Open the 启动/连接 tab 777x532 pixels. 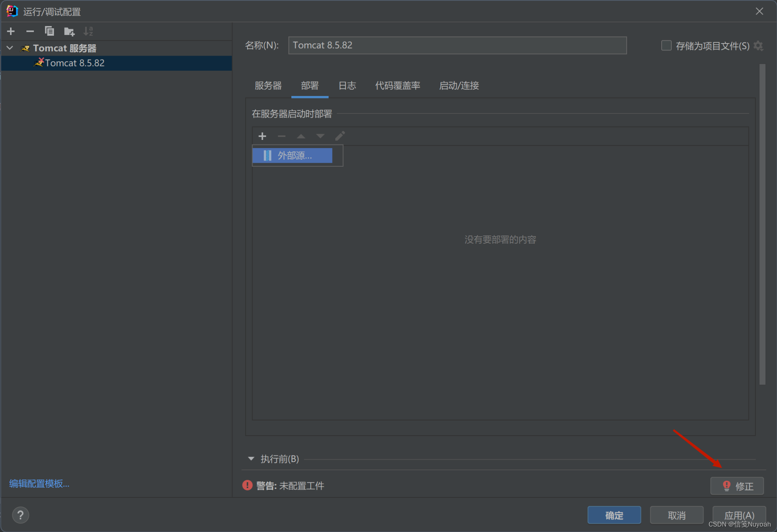tap(459, 85)
